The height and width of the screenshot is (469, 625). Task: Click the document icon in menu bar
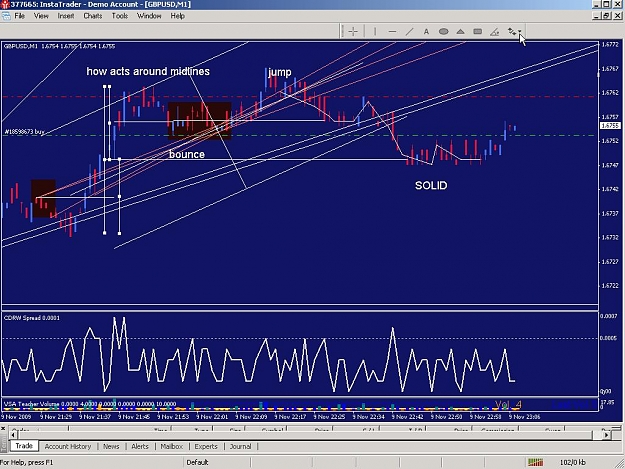pyautogui.click(x=6, y=16)
